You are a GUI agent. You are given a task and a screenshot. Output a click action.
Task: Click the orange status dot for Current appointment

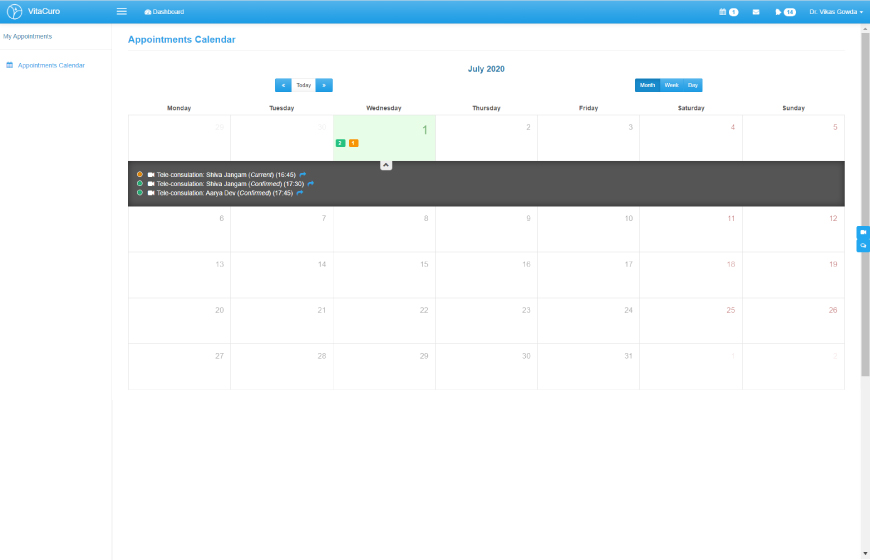140,174
